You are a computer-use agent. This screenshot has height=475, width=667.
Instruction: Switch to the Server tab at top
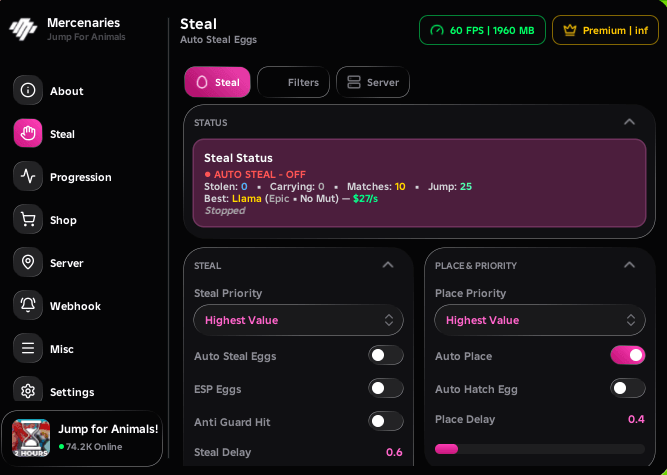[x=373, y=82]
